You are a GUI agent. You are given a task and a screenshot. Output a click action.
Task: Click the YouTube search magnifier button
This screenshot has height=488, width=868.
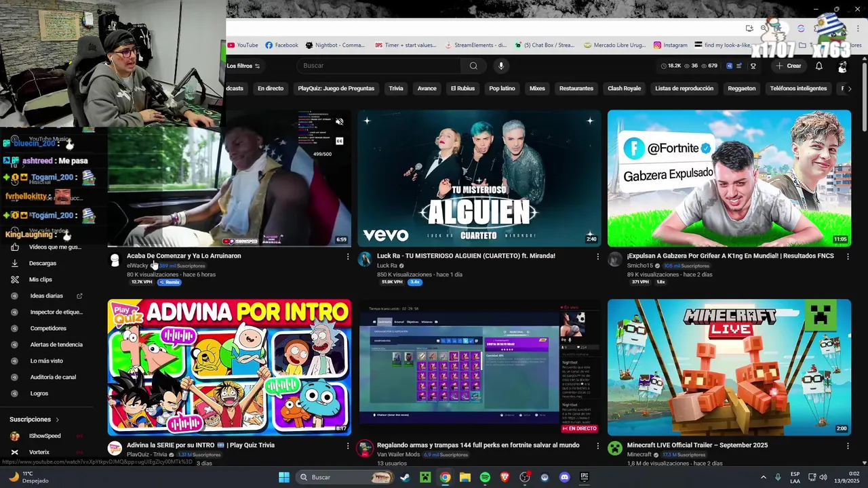tap(473, 66)
